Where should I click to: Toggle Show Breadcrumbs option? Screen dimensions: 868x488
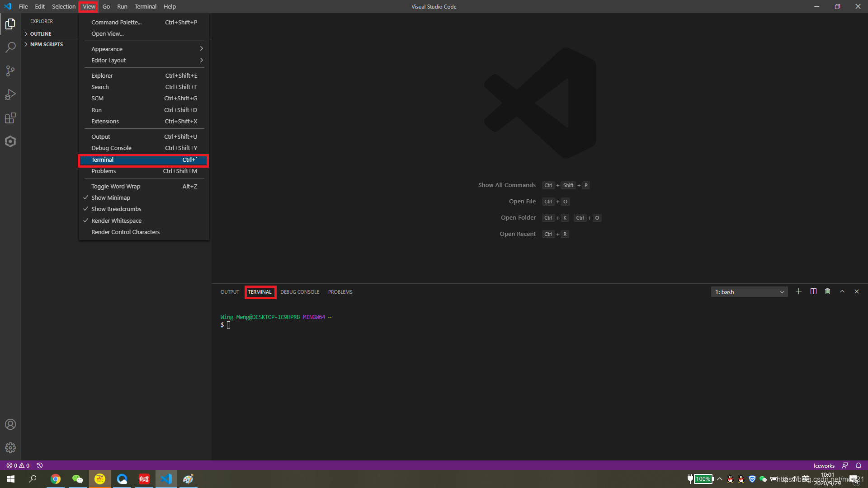tap(116, 209)
